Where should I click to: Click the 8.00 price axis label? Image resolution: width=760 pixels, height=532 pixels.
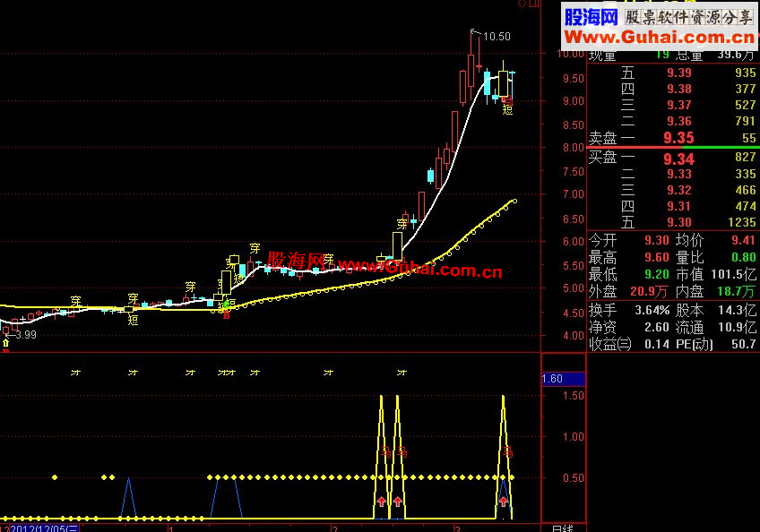(574, 148)
